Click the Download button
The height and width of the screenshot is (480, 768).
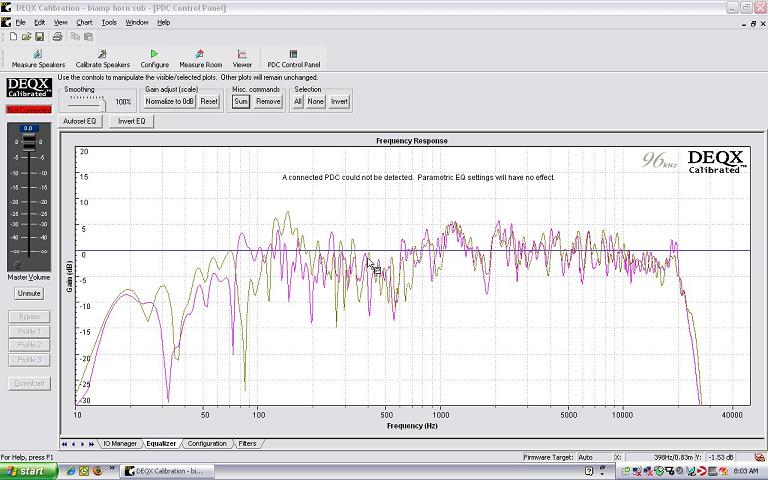tap(29, 384)
